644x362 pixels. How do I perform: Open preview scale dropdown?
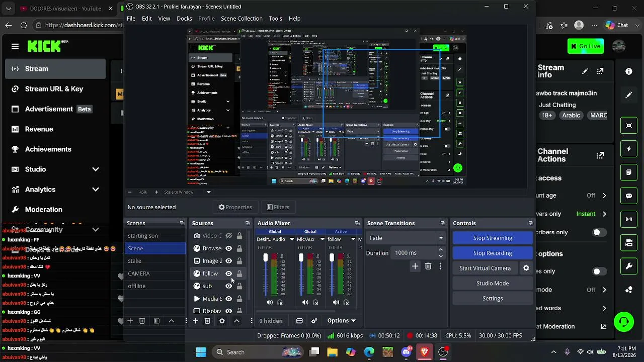pyautogui.click(x=209, y=192)
